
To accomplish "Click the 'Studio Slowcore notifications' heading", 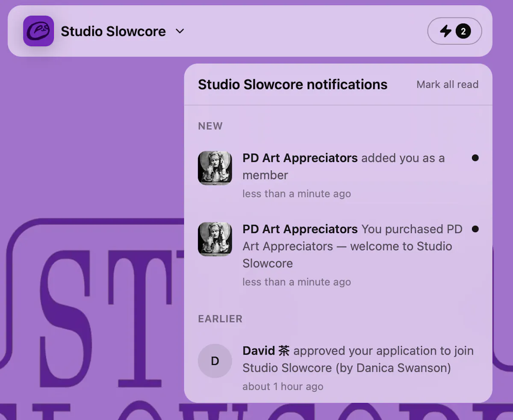I will pyautogui.click(x=293, y=84).
